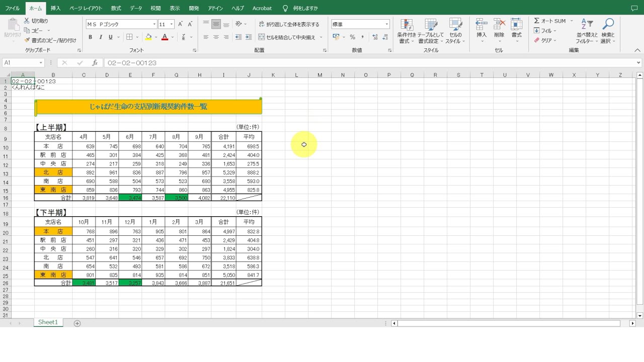Increase decimal places icon
The width and height of the screenshot is (644, 362).
[x=375, y=37]
